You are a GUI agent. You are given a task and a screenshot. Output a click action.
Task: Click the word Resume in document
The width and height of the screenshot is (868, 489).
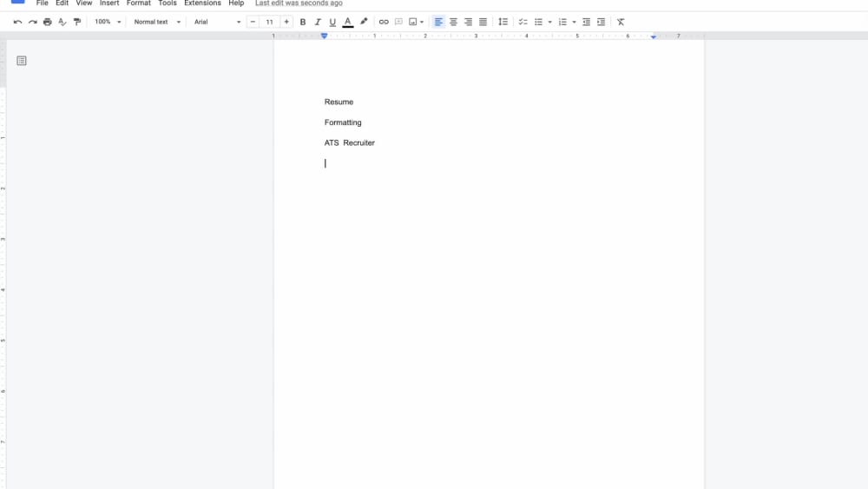pyautogui.click(x=339, y=102)
